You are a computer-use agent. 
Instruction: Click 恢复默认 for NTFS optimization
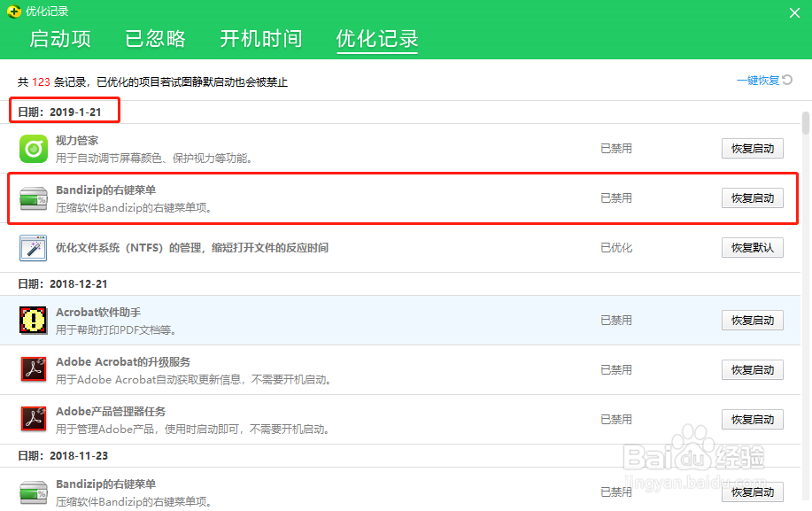(753, 248)
